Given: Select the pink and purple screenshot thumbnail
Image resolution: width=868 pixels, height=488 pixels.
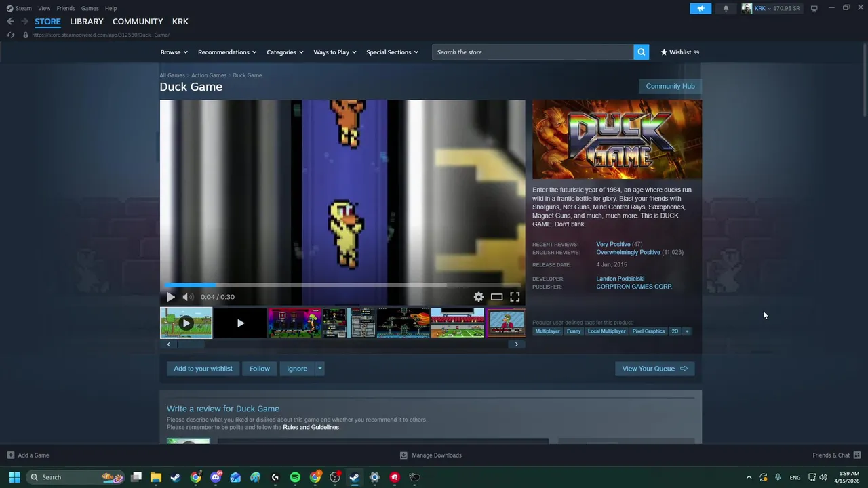Looking at the screenshot, I should 294,323.
